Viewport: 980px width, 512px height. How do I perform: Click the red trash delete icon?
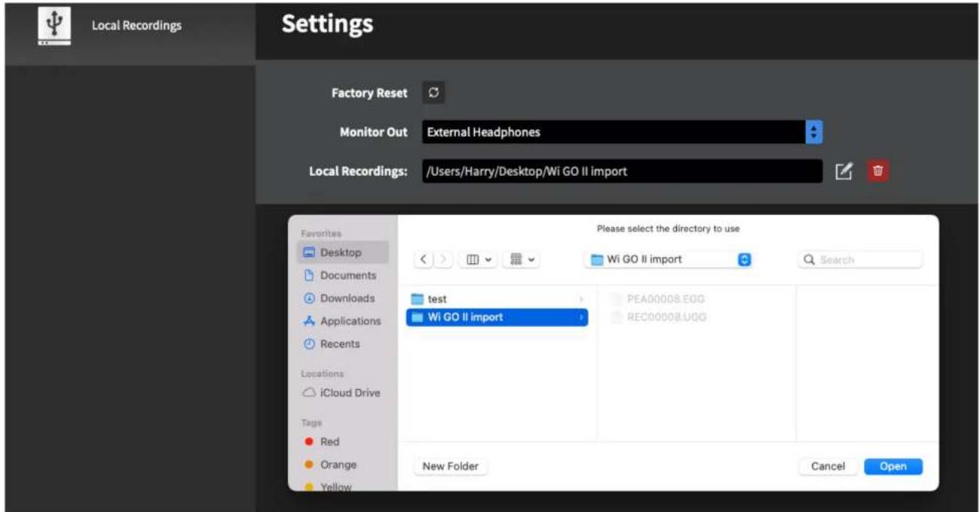coord(877,171)
